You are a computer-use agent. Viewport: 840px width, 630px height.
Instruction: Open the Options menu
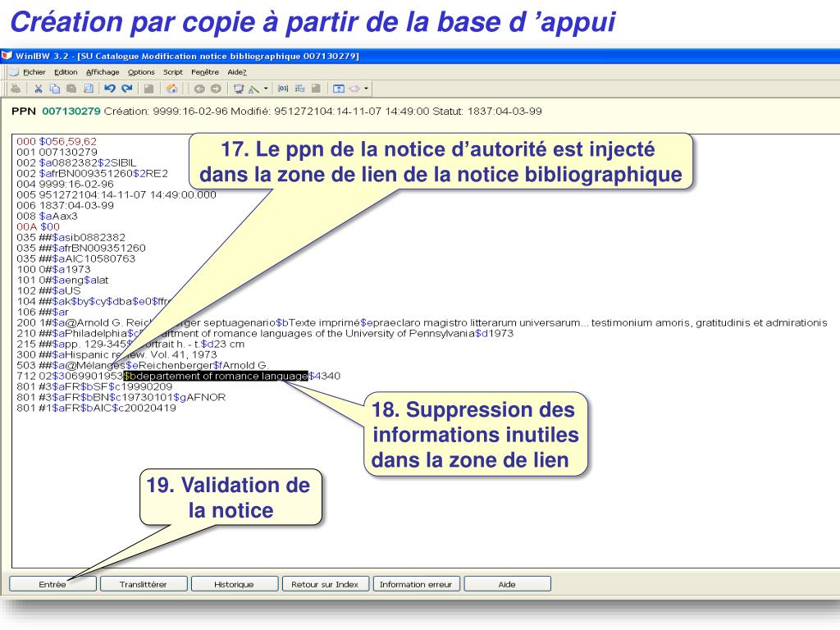click(141, 72)
